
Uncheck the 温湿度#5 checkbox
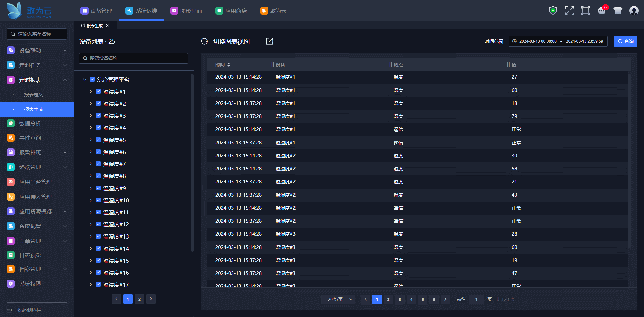tap(98, 140)
